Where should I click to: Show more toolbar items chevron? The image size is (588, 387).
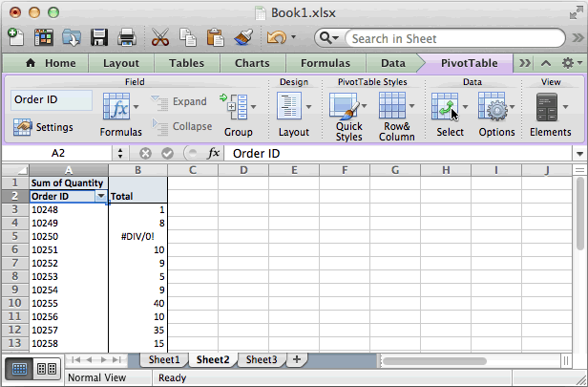[578, 37]
